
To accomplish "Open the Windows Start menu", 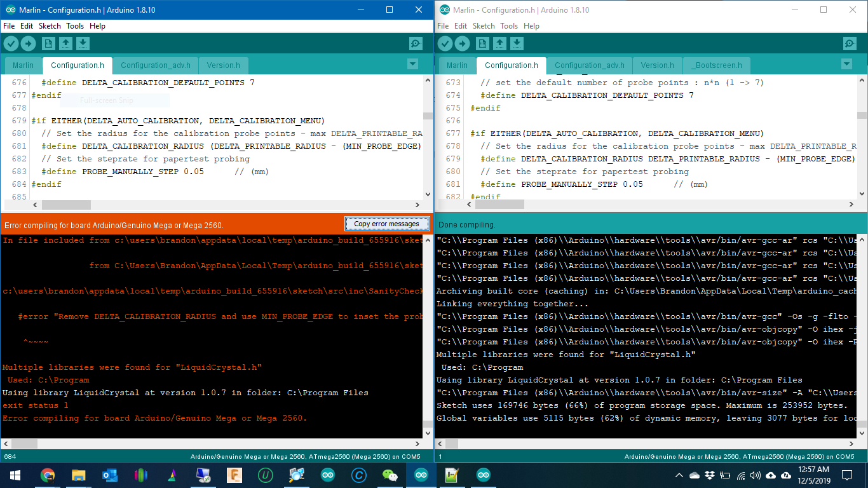I will pos(15,475).
